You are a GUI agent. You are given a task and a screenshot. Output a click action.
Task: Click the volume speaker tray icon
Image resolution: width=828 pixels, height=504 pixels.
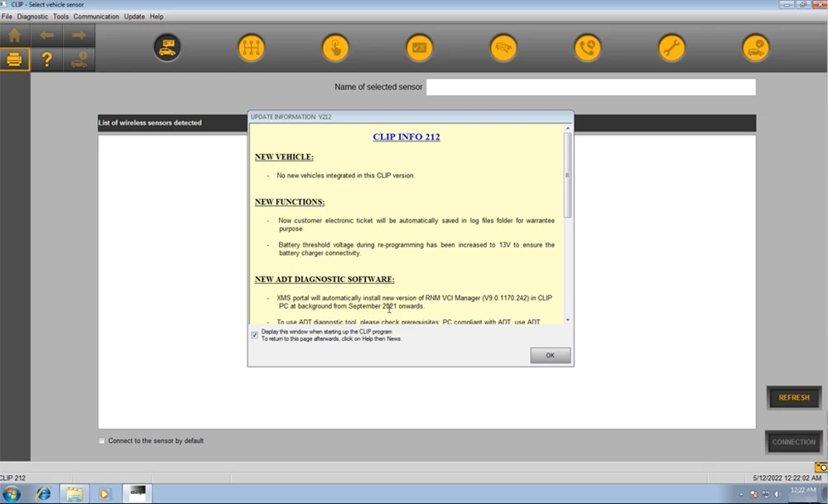pyautogui.click(x=777, y=495)
